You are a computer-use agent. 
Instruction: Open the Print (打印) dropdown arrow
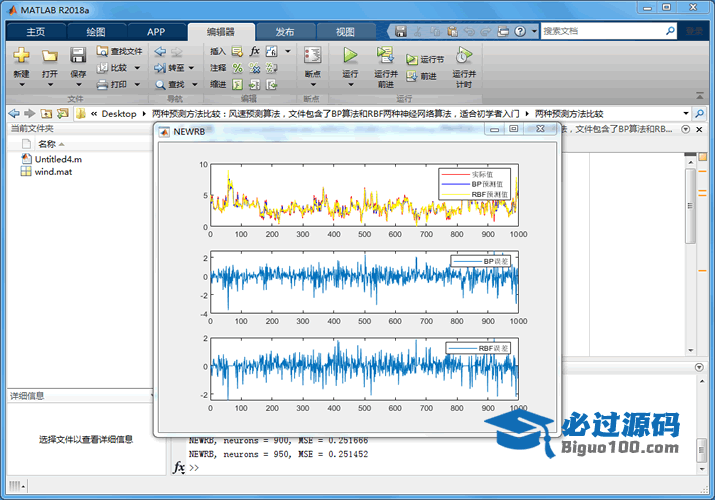(137, 84)
